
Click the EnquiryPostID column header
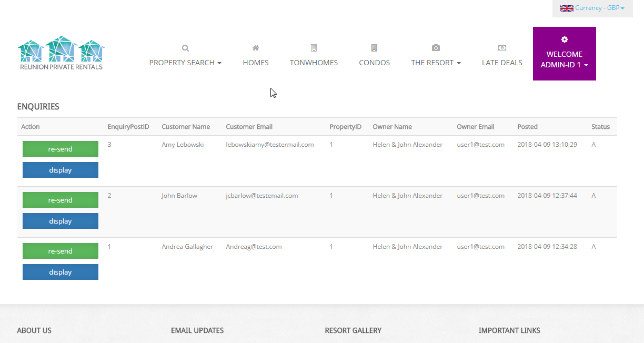[128, 127]
